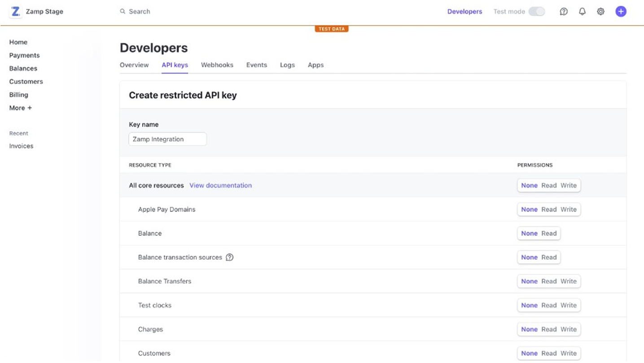Go to Billing in the sidebar
The image size is (644, 363).
pos(19,95)
